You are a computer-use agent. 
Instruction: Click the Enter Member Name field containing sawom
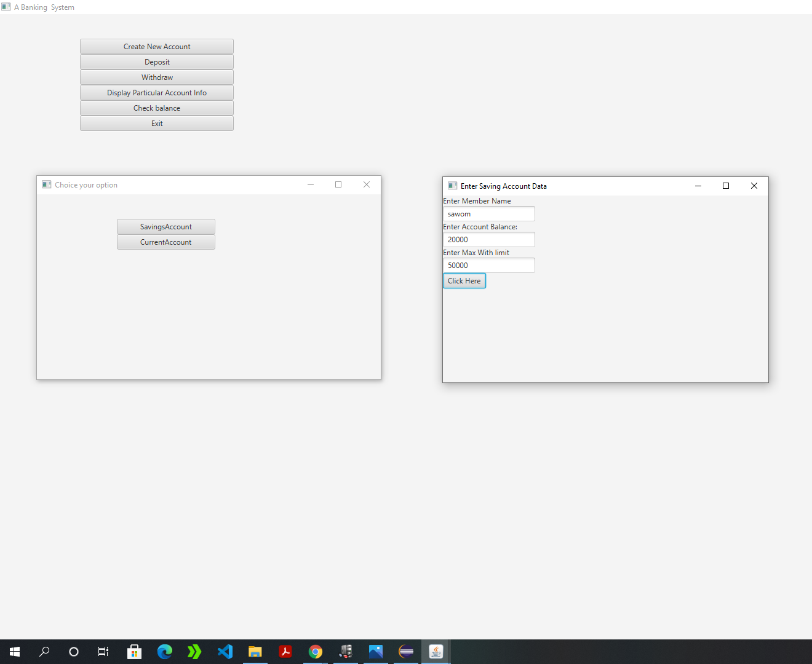488,213
